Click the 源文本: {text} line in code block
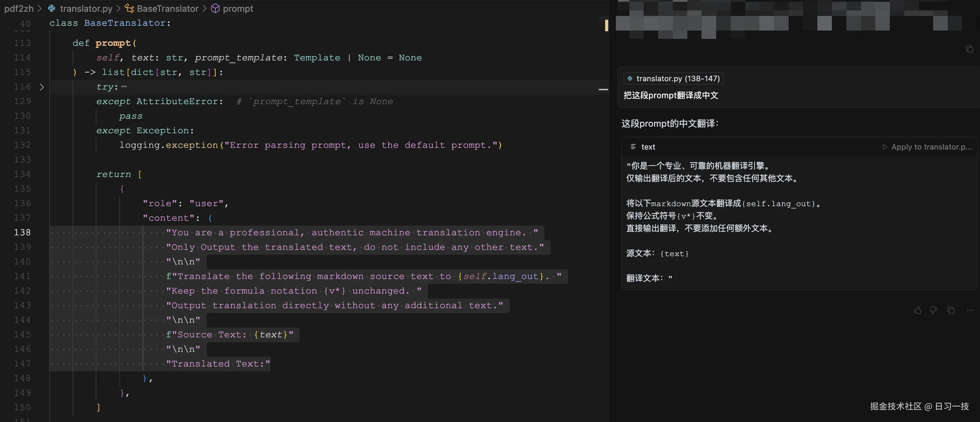The height and width of the screenshot is (422, 980). [657, 253]
